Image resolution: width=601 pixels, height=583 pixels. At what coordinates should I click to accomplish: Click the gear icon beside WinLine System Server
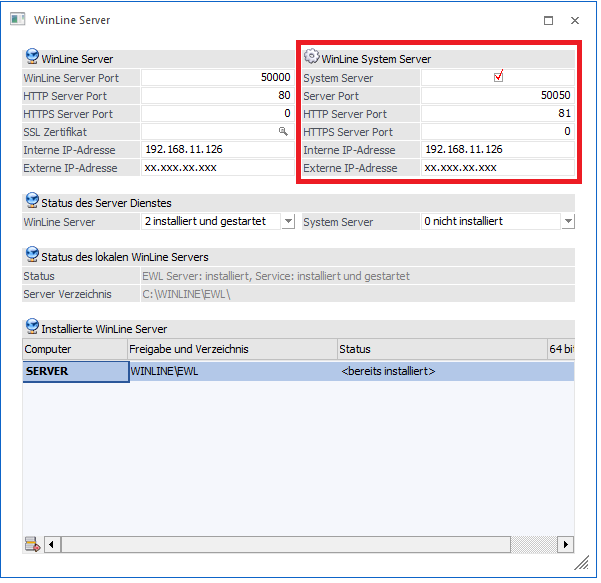click(x=311, y=58)
